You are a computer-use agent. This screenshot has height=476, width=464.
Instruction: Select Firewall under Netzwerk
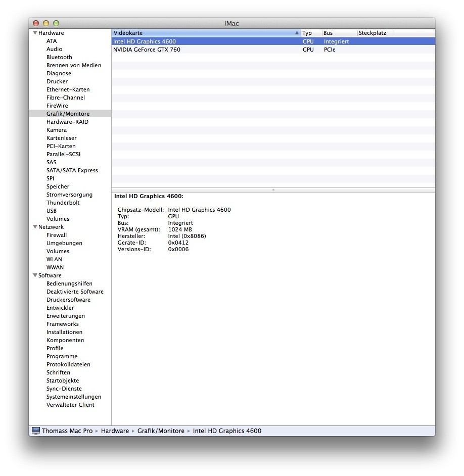(x=57, y=235)
